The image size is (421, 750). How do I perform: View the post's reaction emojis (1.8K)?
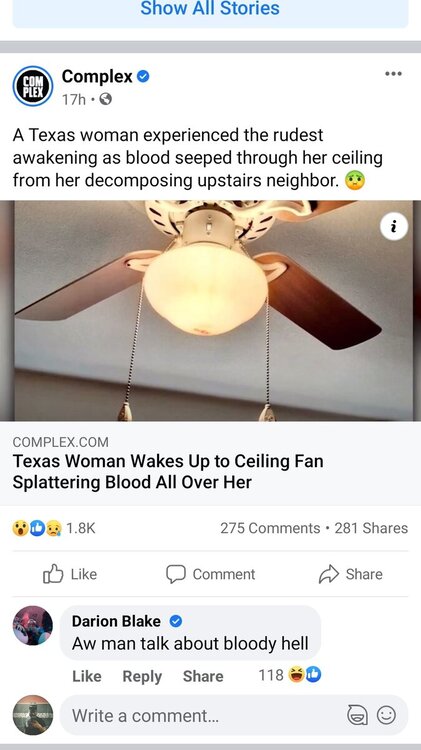click(x=54, y=528)
